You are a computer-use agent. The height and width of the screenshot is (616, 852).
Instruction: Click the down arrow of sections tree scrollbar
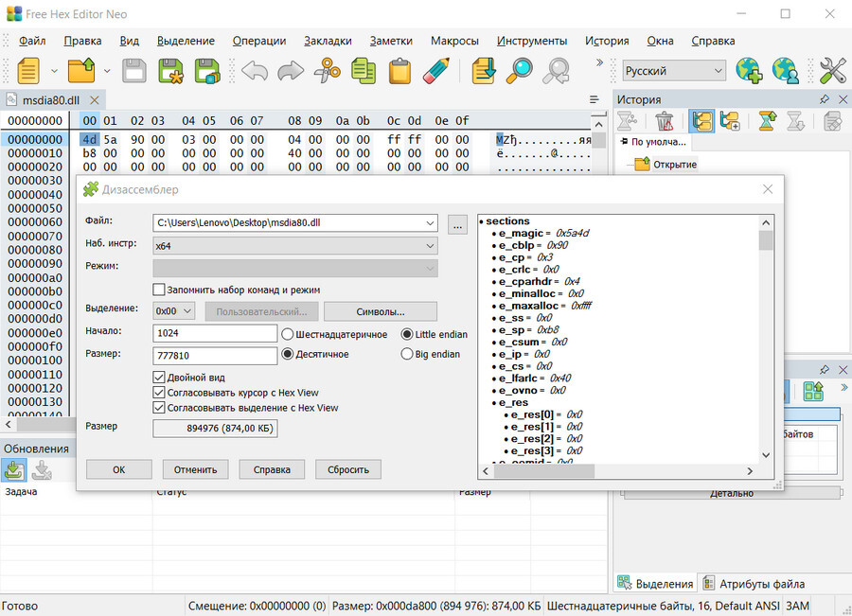point(766,455)
